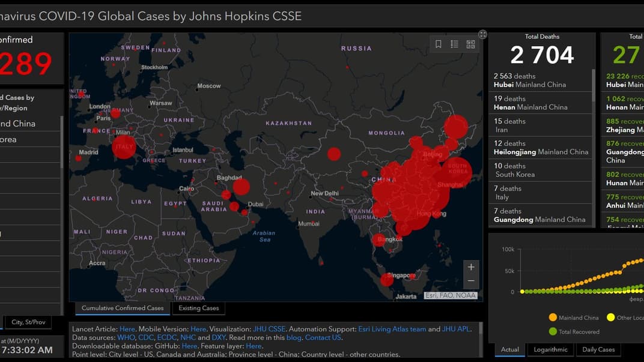
Task: Open the Mobile Version Here link
Action: pyautogui.click(x=198, y=329)
